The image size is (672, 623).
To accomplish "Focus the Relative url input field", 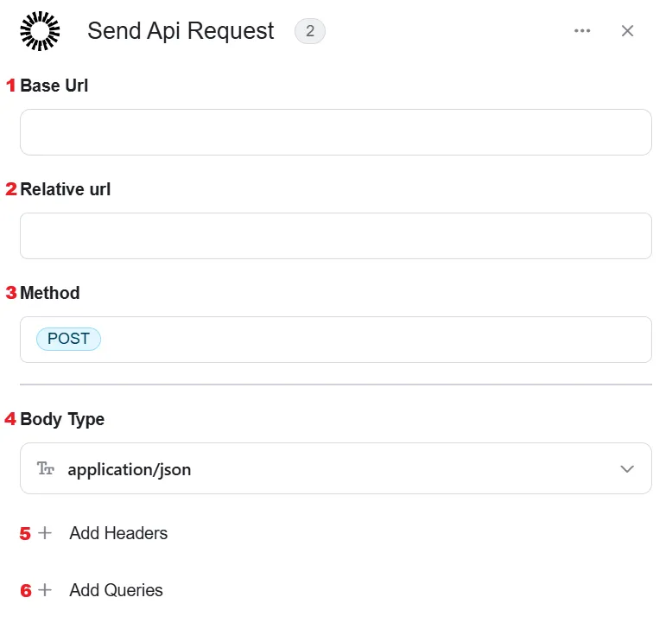I will coord(336,236).
